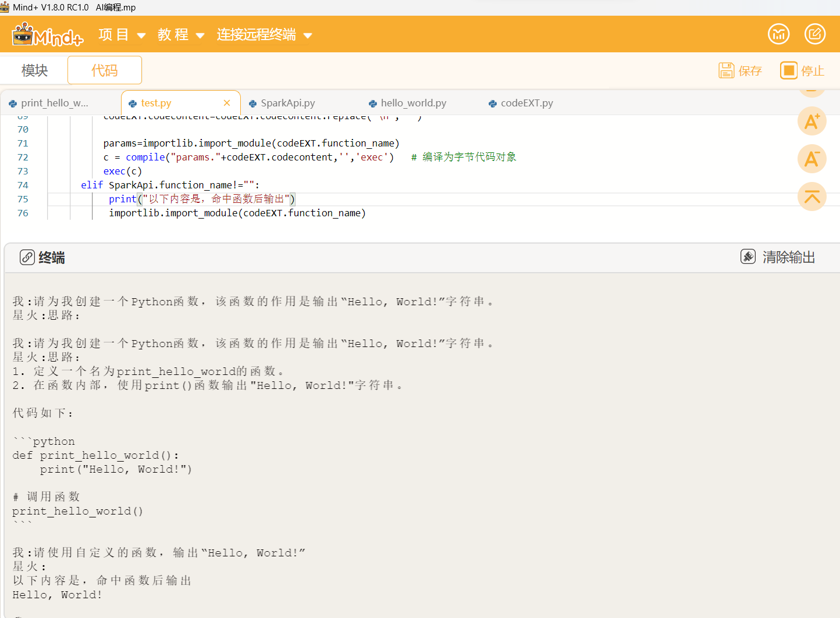
Task: Click the terminal panel icon beside 终端
Action: [27, 257]
